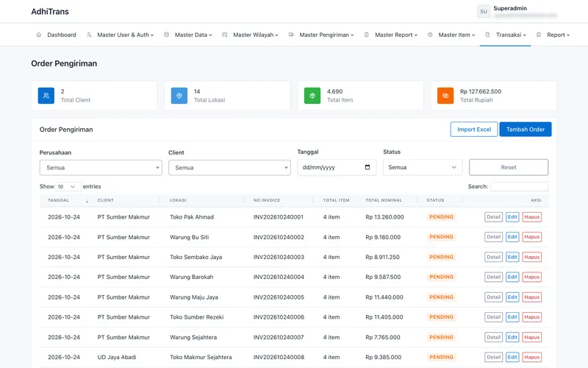
Task: Click the Report clipboard icon
Action: 539,35
